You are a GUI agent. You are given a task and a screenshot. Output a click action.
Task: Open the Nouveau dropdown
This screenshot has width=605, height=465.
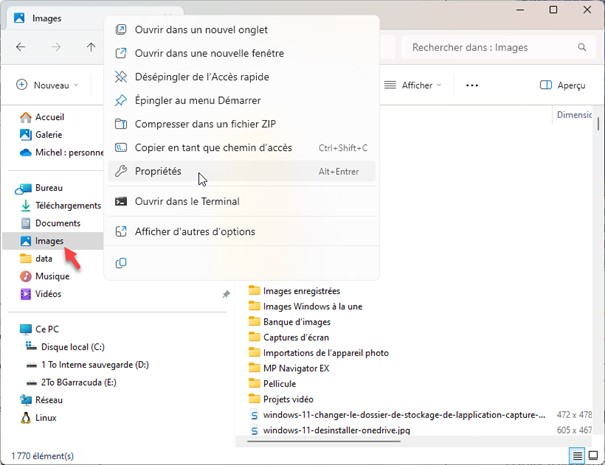50,86
